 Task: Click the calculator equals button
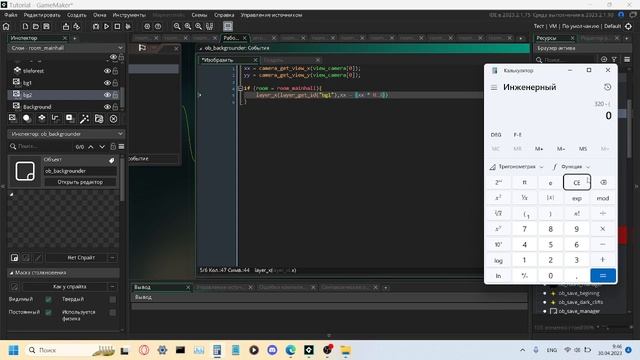[x=603, y=276]
